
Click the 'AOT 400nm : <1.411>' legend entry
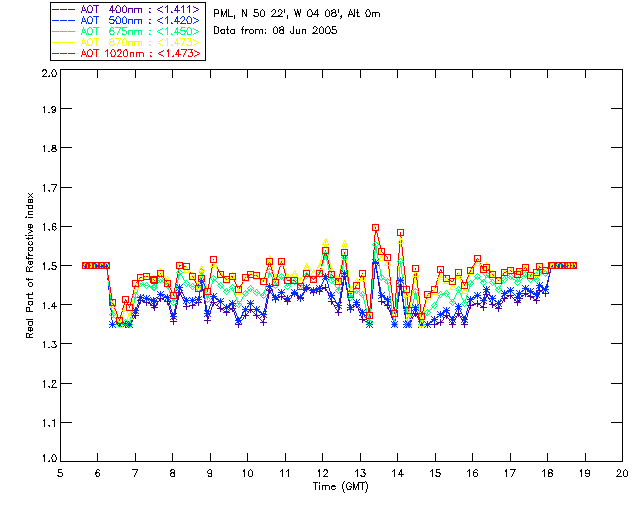tap(126, 9)
